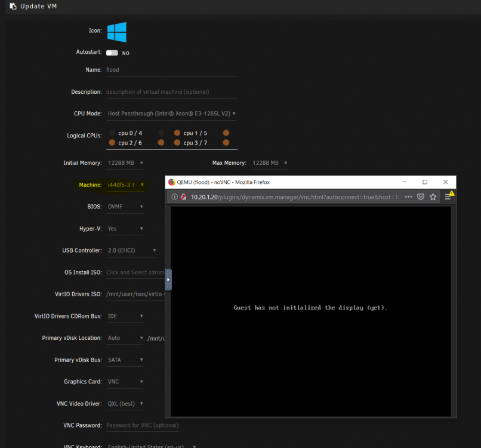Toggle logical cpu 0 checkbox
This screenshot has width=481, height=448.
(x=112, y=133)
